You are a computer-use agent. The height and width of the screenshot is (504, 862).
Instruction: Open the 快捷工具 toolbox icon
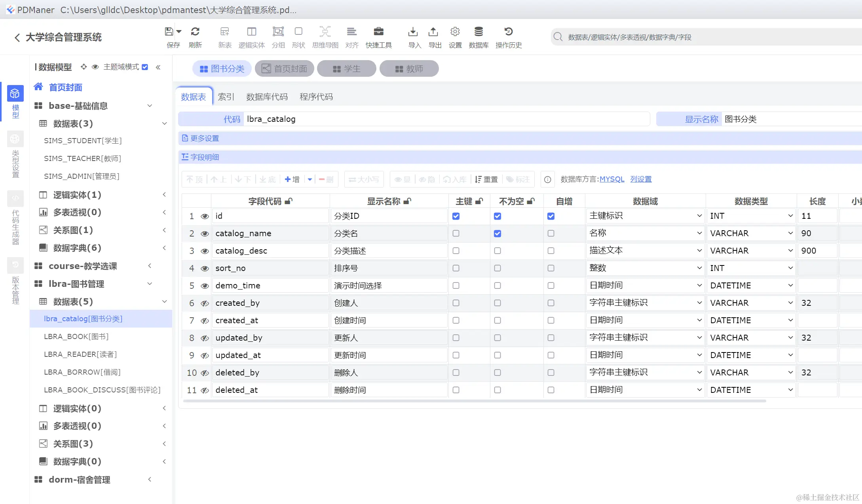point(379,32)
